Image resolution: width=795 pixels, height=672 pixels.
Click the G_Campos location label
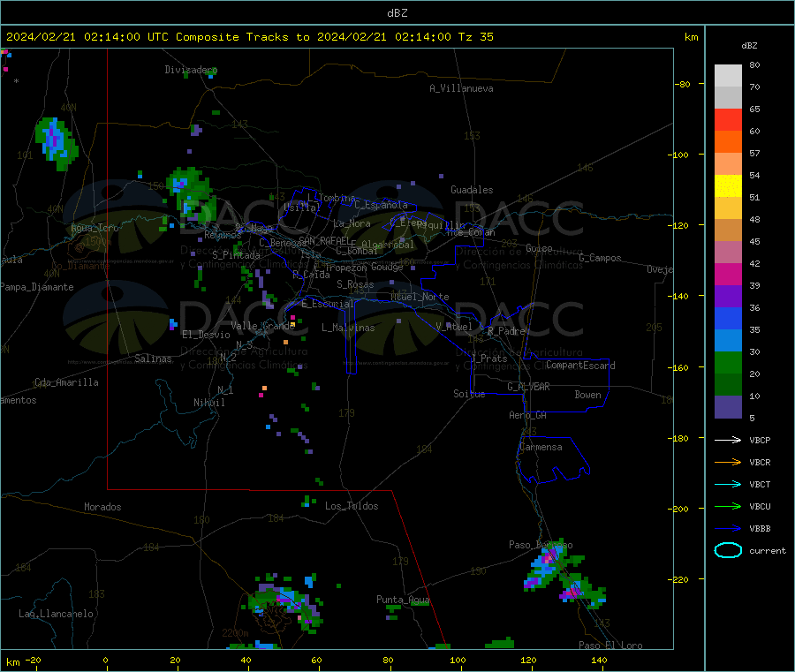point(600,258)
